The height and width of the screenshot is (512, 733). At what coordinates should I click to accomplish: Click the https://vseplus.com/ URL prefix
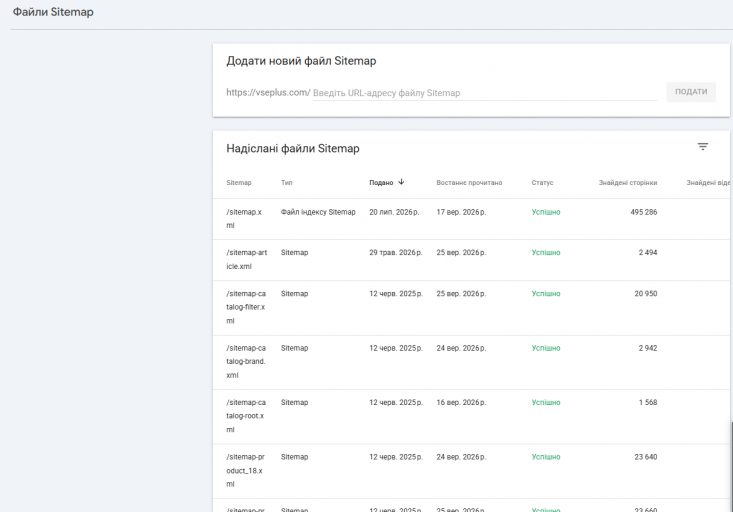268,93
